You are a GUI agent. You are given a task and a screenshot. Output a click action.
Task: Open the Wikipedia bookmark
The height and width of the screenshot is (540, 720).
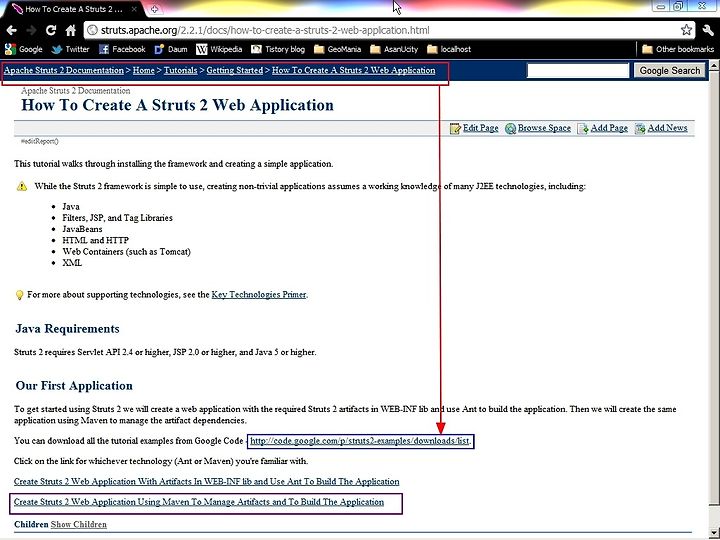coord(219,49)
